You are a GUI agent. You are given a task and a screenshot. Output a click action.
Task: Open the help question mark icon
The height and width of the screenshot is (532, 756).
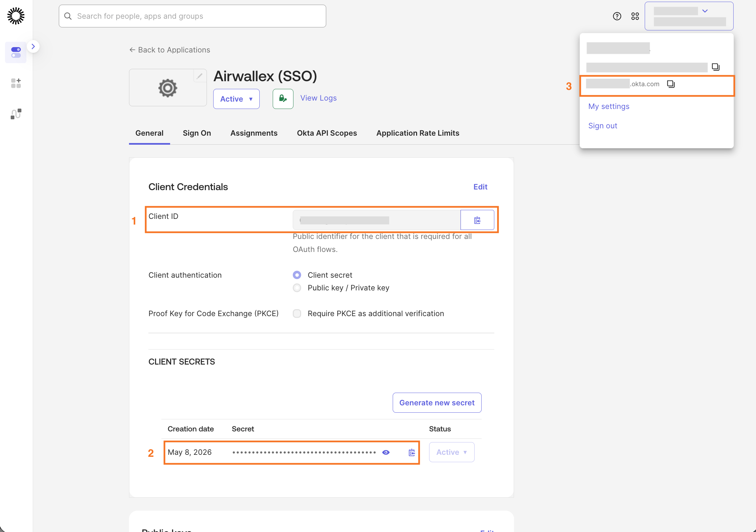point(617,16)
